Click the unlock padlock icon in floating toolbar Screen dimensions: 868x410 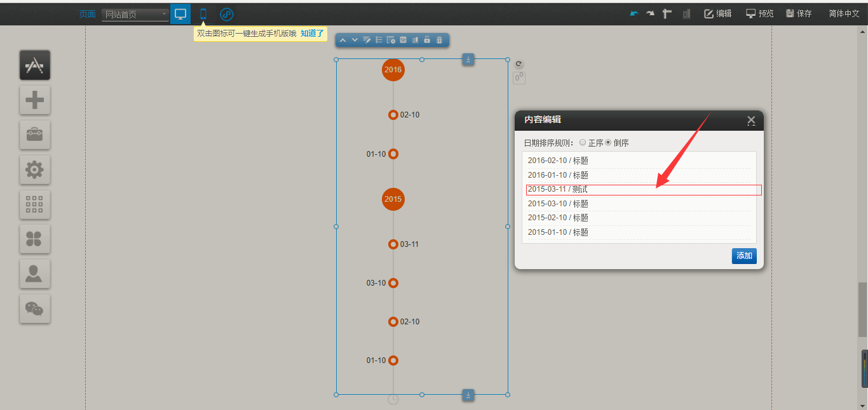(427, 40)
